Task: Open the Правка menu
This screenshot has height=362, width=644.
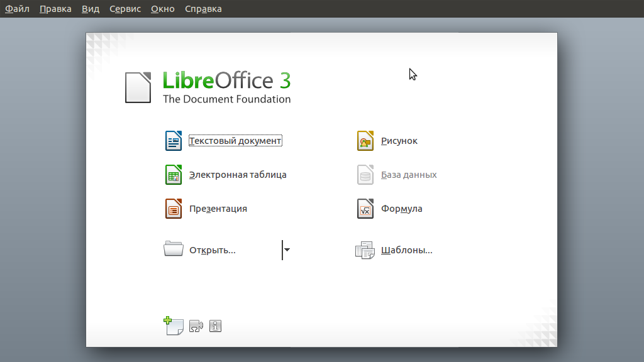Action: (55, 9)
